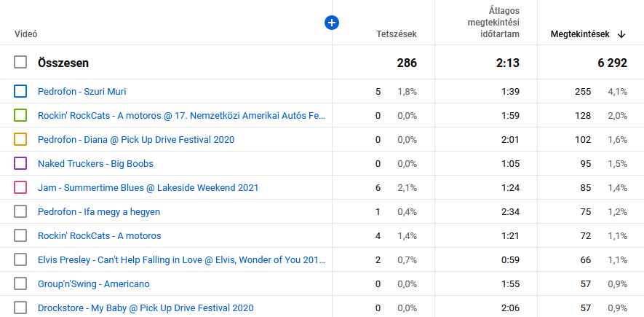The width and height of the screenshot is (644, 317).
Task: Select checkbox for Pedrofon - Ifa megy a hegyen
Action: coord(20,212)
